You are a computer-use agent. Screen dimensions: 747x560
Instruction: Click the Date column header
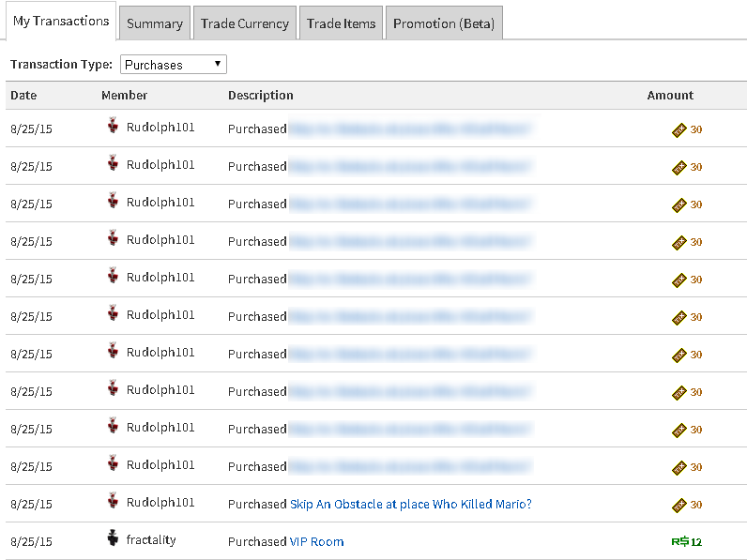[23, 96]
